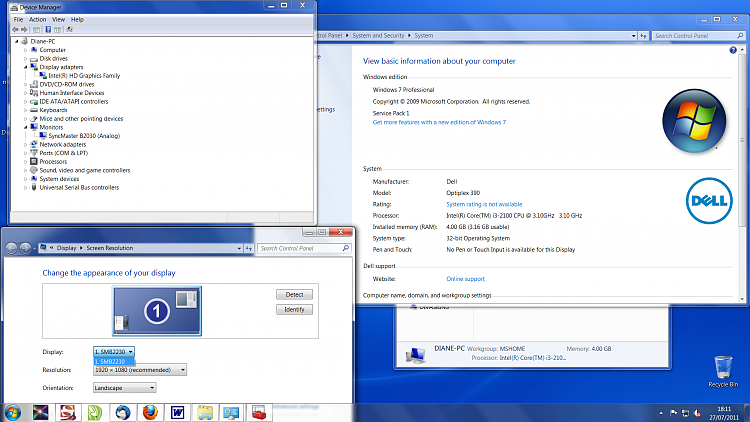Expand the Network adapters category

click(25, 144)
